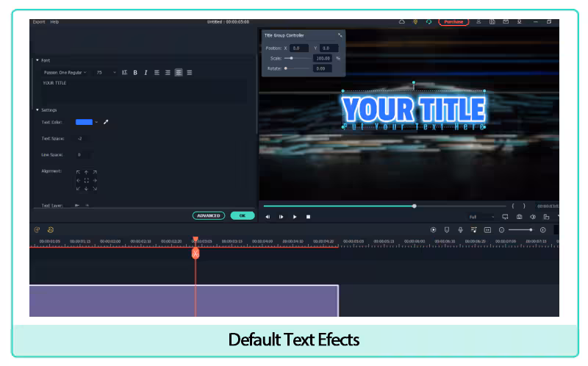
Task: Open the user account icon
Action: [478, 22]
